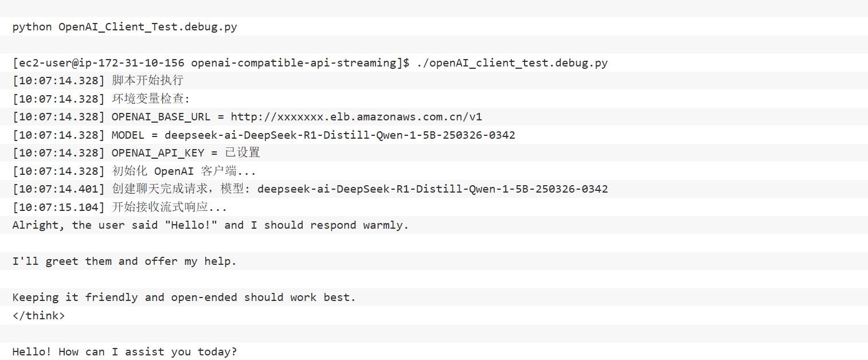Click the model name on the MODEL line

(x=339, y=135)
